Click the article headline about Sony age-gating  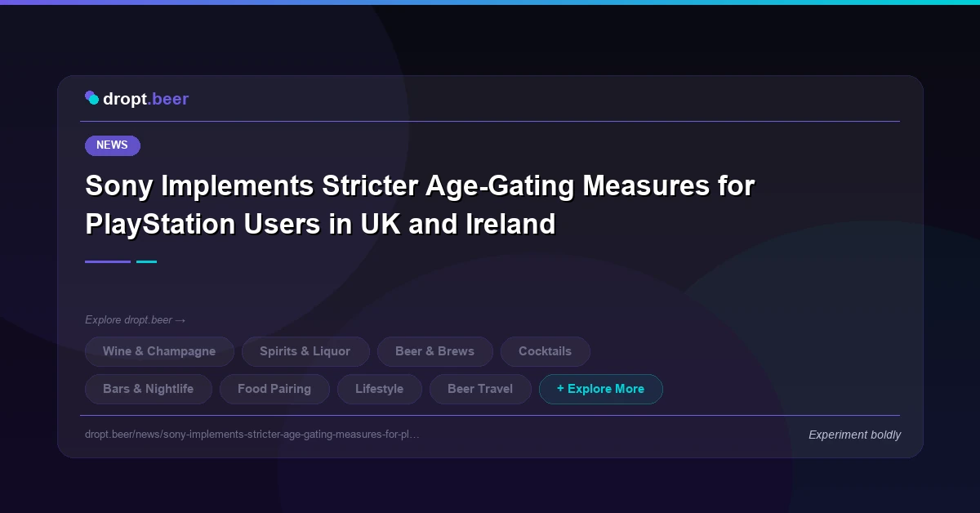[419, 204]
